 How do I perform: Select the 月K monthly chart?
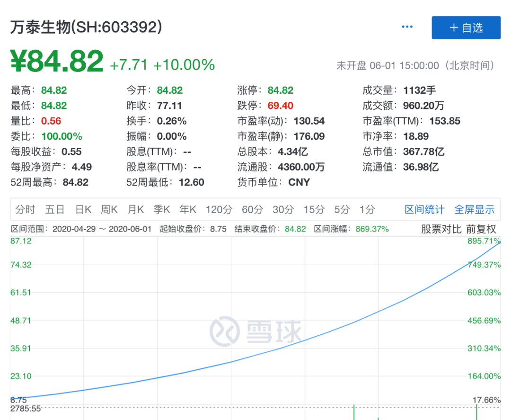tap(136, 209)
